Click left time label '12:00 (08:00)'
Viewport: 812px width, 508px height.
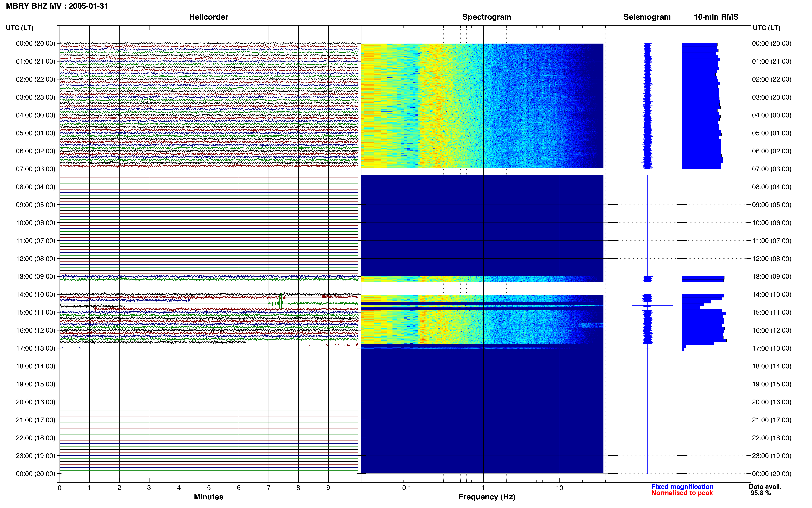tap(36, 259)
